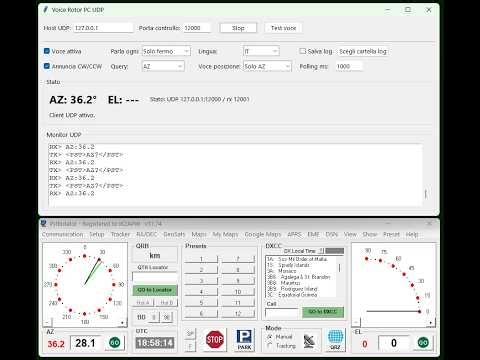The height and width of the screenshot is (360, 480).
Task: Click the DX Local Time spinner arrows
Action: pyautogui.click(x=321, y=251)
